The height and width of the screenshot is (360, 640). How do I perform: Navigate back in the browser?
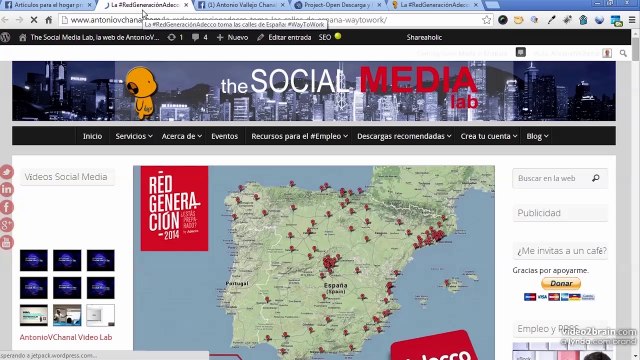(5, 20)
